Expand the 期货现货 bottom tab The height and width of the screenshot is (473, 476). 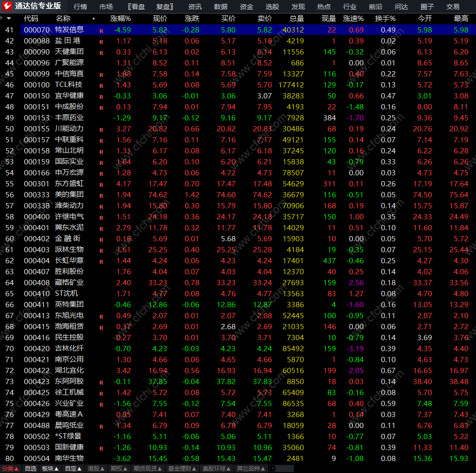tap(148, 468)
